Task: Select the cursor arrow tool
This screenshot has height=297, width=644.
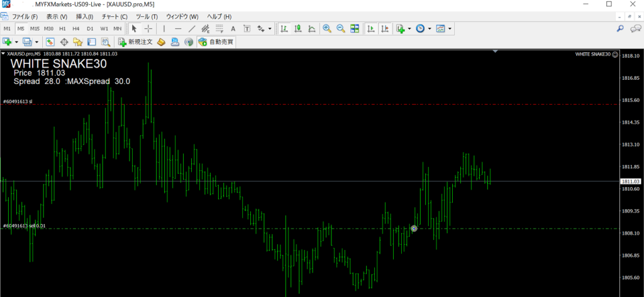Action: (x=135, y=29)
